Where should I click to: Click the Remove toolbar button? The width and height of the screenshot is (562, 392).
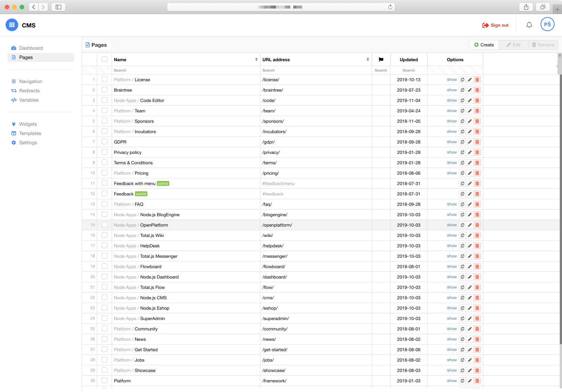coord(543,45)
